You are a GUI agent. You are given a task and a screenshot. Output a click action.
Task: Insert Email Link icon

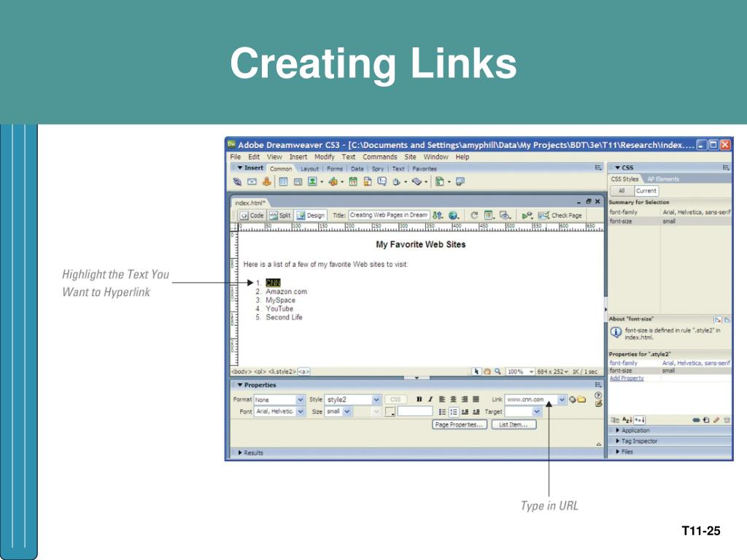click(x=252, y=182)
